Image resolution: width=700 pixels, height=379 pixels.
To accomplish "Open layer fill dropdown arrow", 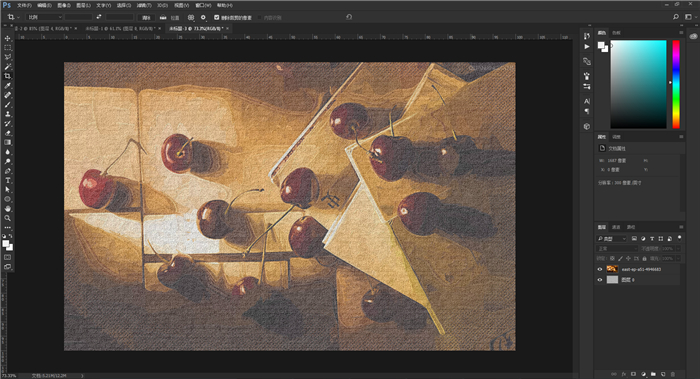I will click(x=678, y=258).
